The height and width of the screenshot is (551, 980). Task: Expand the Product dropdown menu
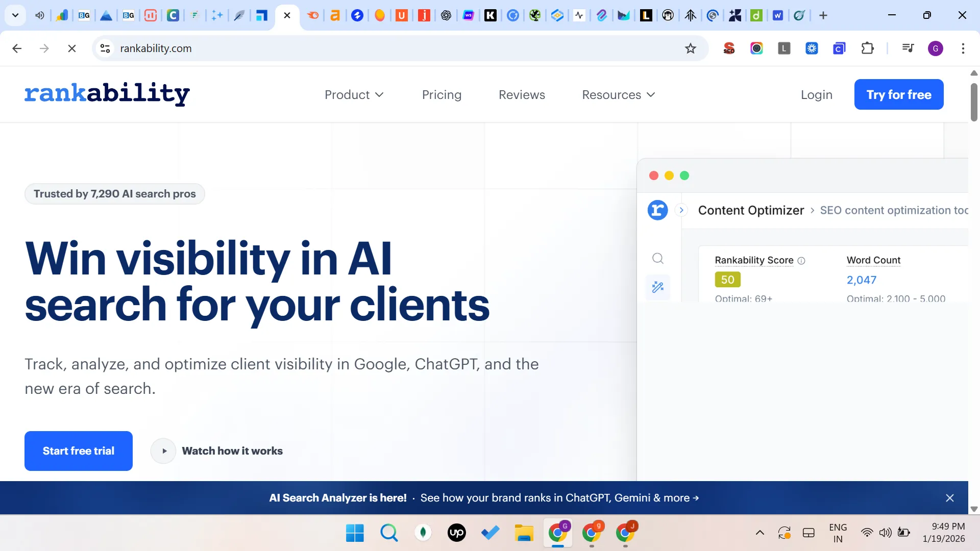[x=354, y=94]
